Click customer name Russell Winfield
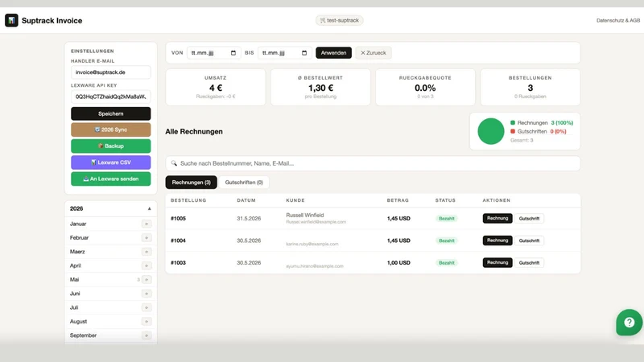644x362 pixels. (305, 215)
